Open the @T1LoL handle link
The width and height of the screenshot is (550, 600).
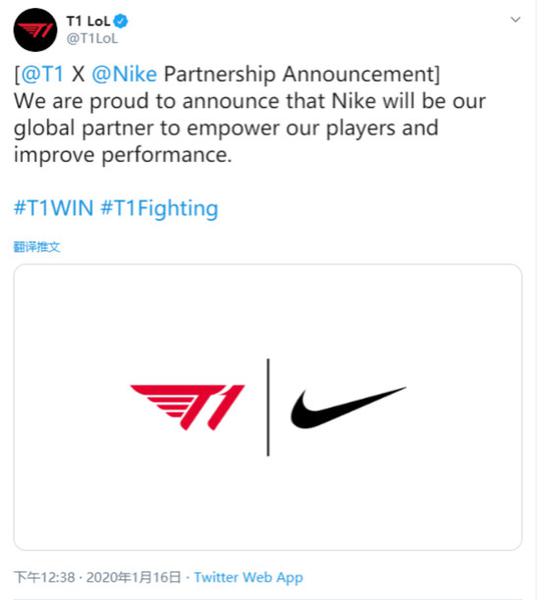click(x=92, y=39)
